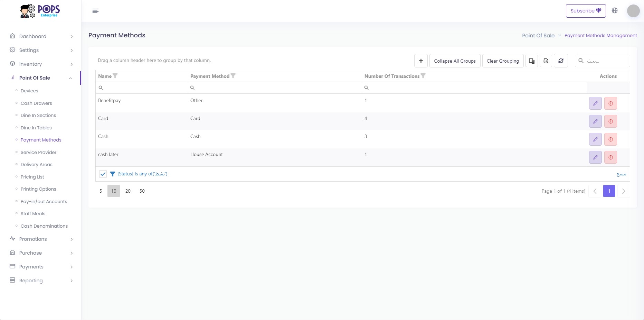The width and height of the screenshot is (644, 320).
Task: Open the column chooser icon
Action: pos(531,61)
